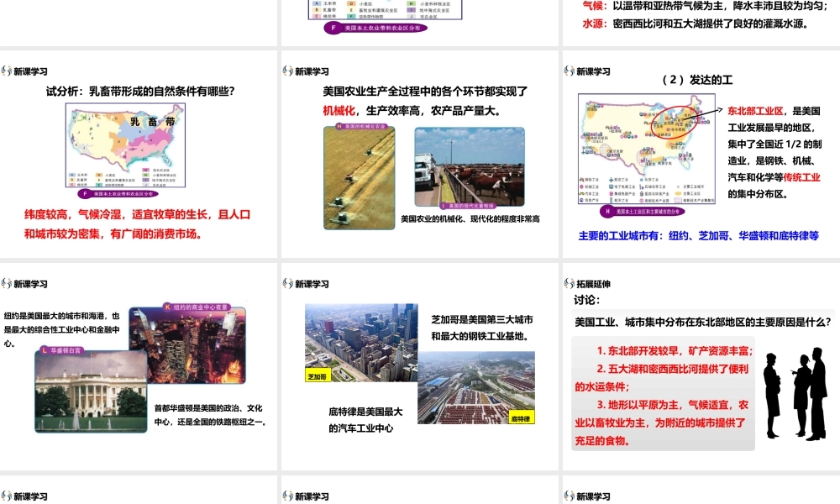
Task: Click the cattle ranch truck photo
Action: [470, 166]
